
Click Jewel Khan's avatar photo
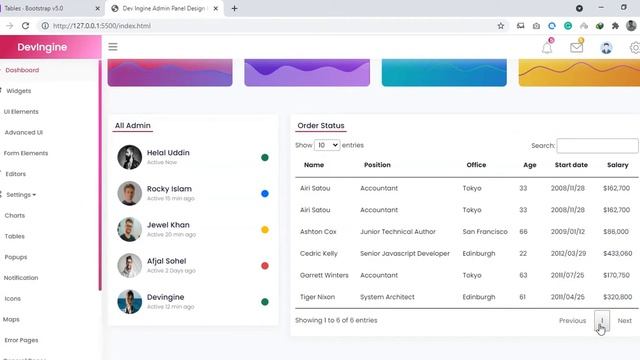point(130,229)
